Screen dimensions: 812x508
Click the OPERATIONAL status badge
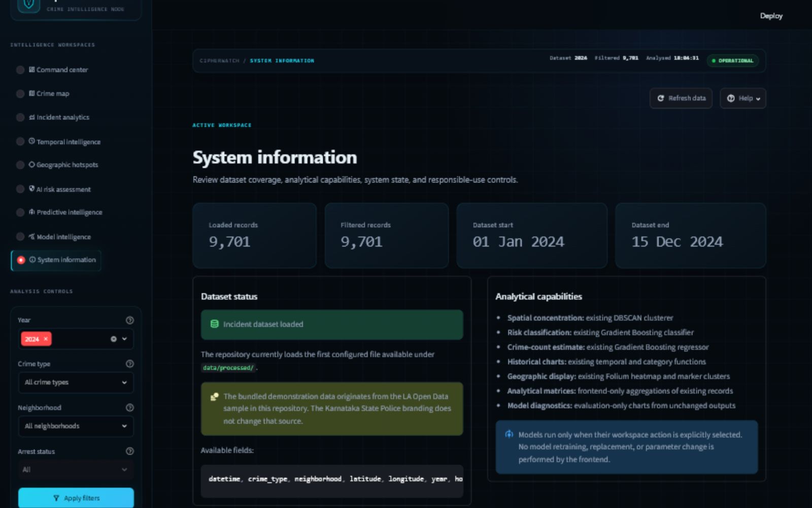[732, 60]
